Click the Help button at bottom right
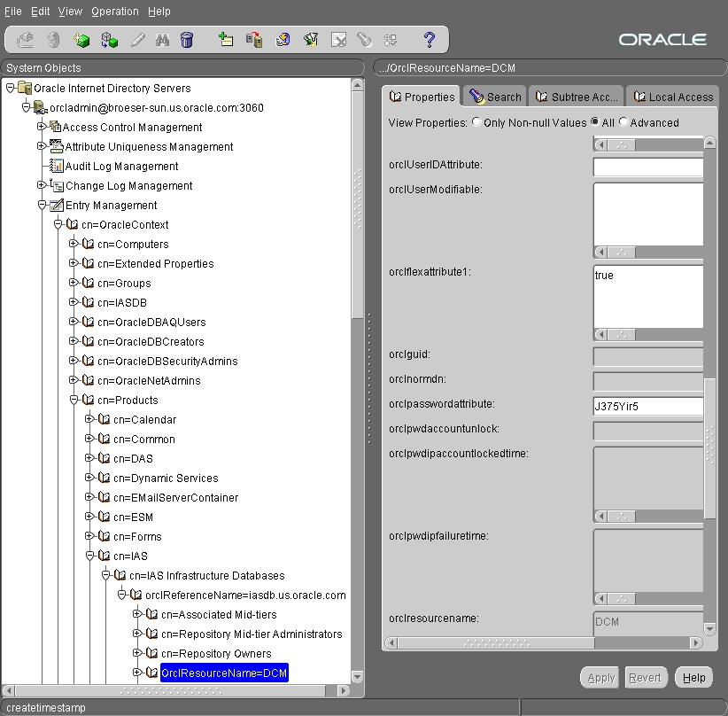 point(693,677)
